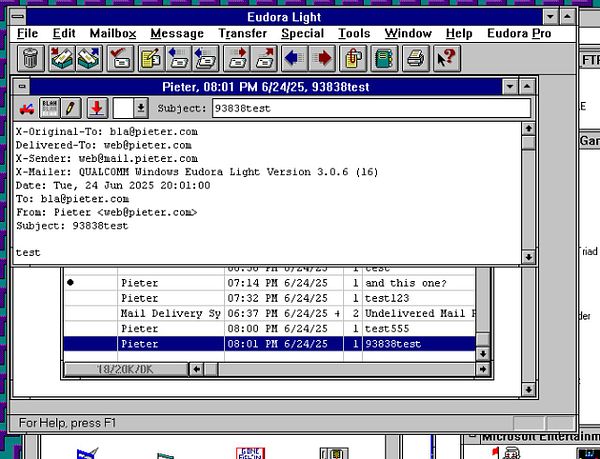Click the red down-arrow fetch button
The width and height of the screenshot is (600, 459).
[x=97, y=108]
